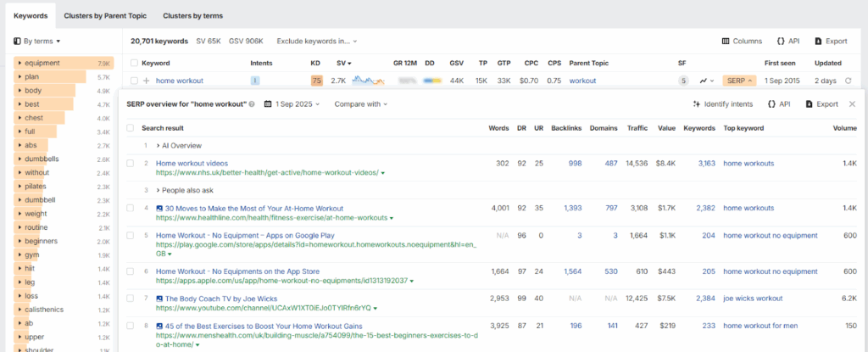The width and height of the screenshot is (868, 352).
Task: Click the SV sparkline trend chart
Action: 368,81
